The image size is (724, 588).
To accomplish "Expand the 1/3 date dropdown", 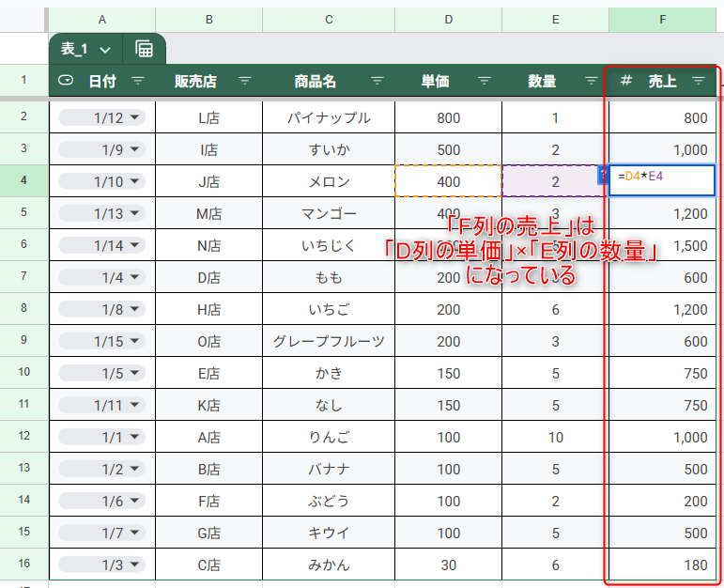I will 135,565.
